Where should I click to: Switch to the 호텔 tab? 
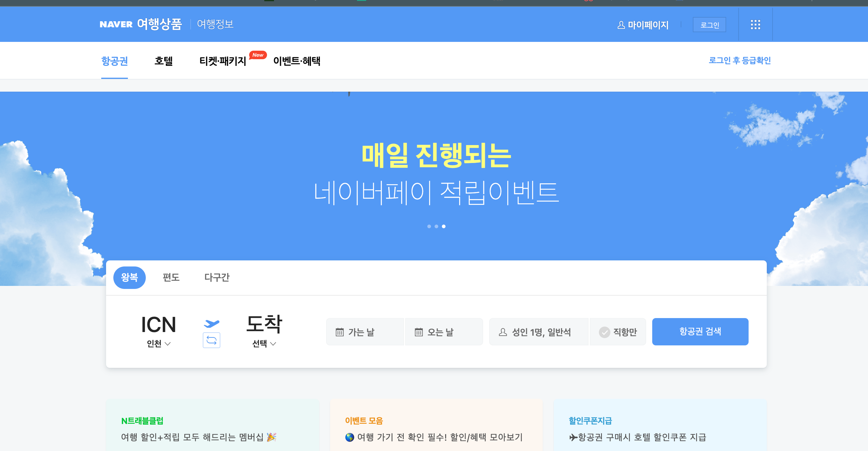point(163,61)
